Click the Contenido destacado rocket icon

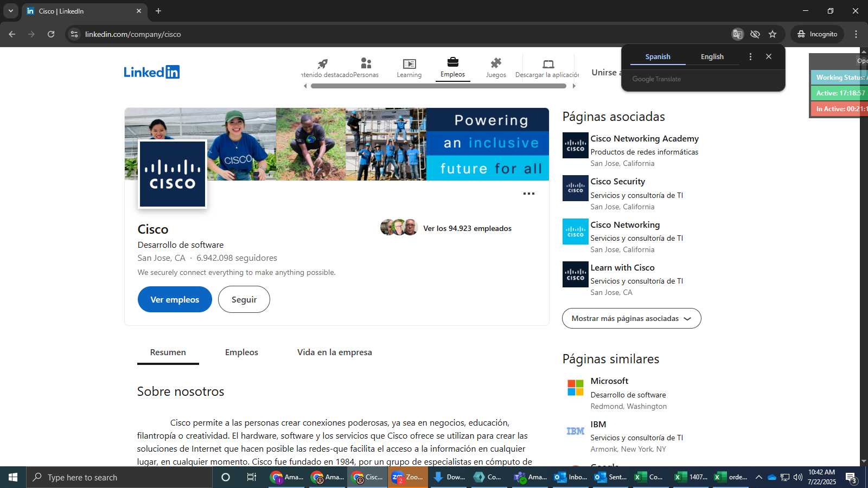click(x=323, y=63)
